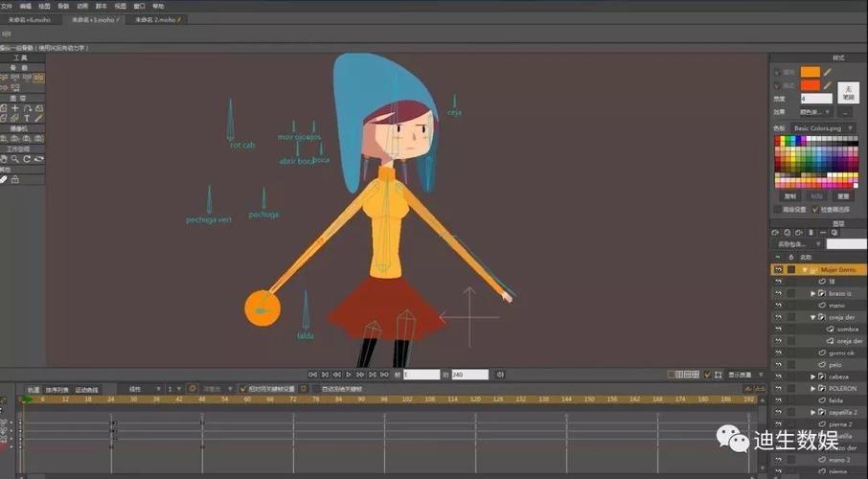This screenshot has width=868, height=479.
Task: Hide the falda layer with its eye icon
Action: tap(778, 400)
